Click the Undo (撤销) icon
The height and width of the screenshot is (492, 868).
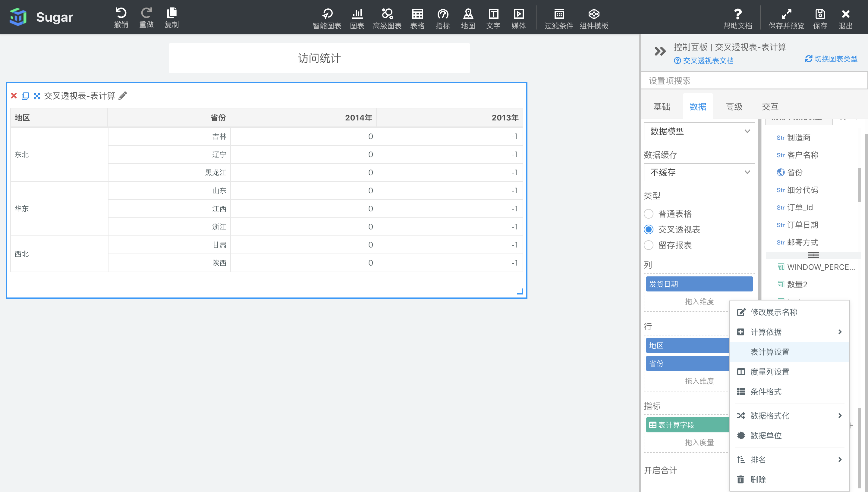point(121,17)
